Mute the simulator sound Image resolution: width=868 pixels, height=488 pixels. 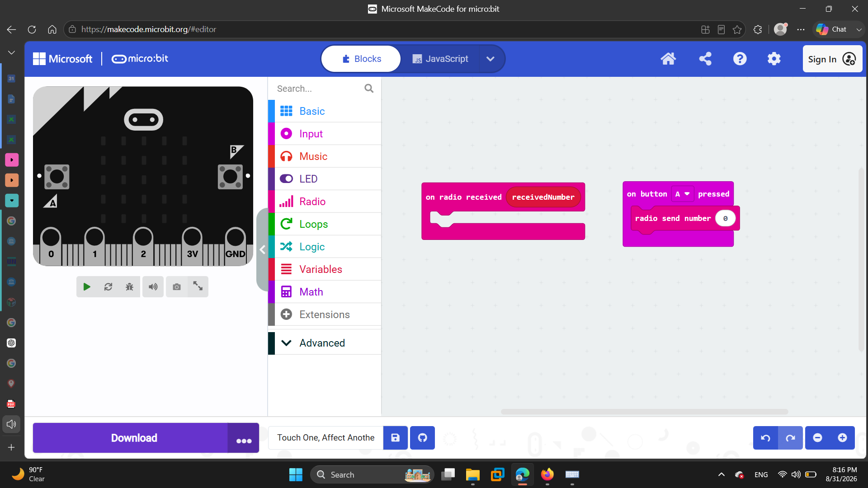[153, 286]
